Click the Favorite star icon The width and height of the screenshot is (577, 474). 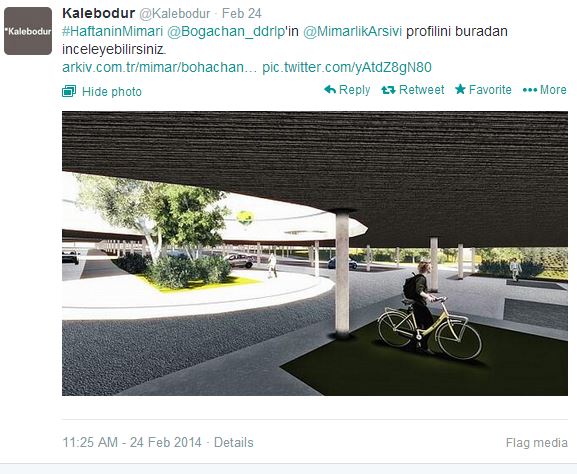click(460, 89)
